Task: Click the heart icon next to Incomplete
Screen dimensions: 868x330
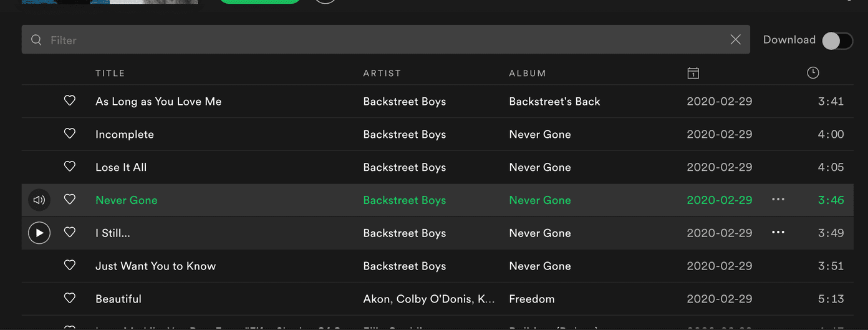Action: [70, 133]
